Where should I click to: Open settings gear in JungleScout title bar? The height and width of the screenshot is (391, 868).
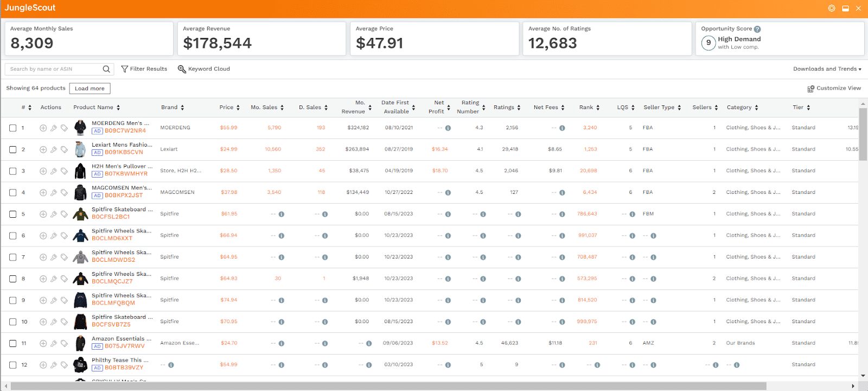pyautogui.click(x=832, y=8)
